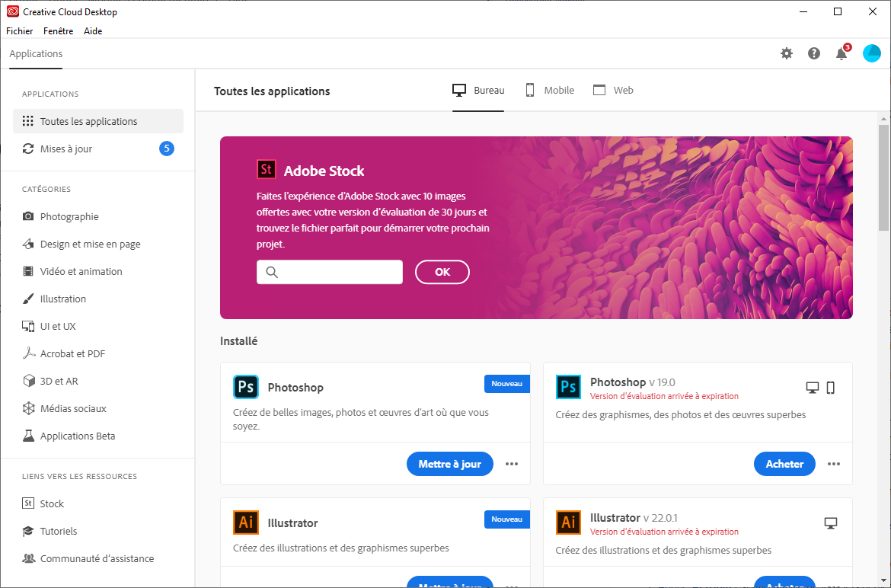Select the Applications top tab
The width and height of the screenshot is (891, 588).
[36, 54]
